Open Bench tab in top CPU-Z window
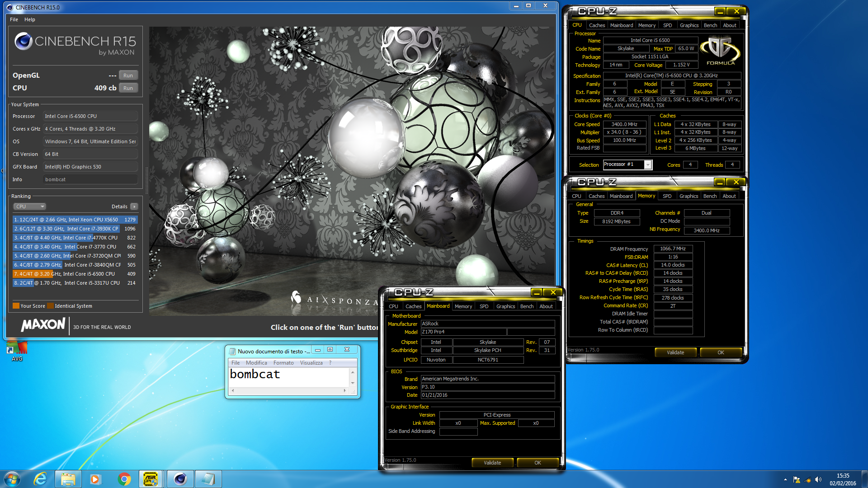The width and height of the screenshot is (868, 488). tap(710, 25)
